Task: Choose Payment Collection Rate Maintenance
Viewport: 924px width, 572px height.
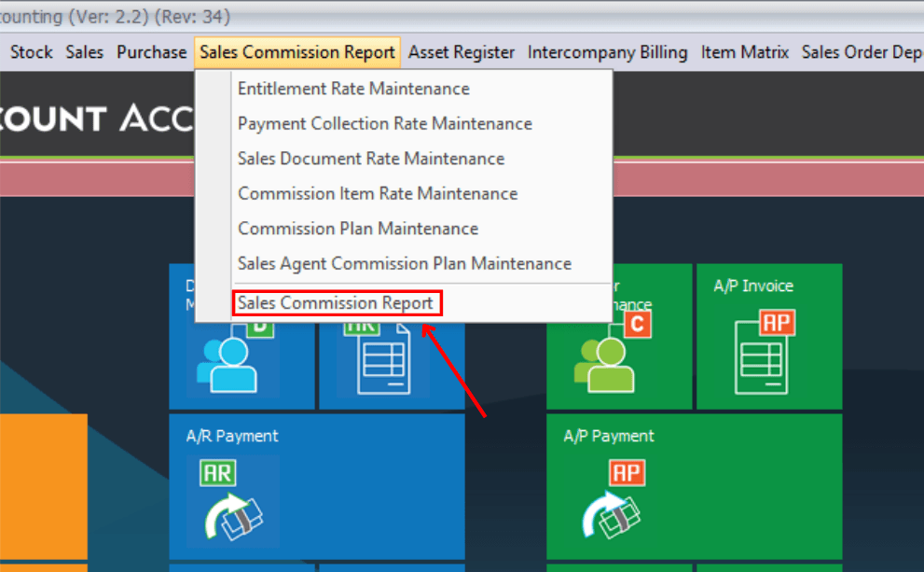Action: (384, 123)
